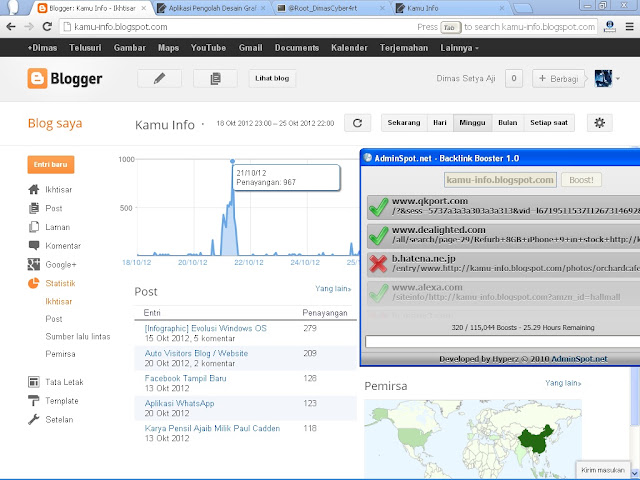The image size is (640, 480).
Task: Click the Google+ sidebar icon
Action: 34,264
